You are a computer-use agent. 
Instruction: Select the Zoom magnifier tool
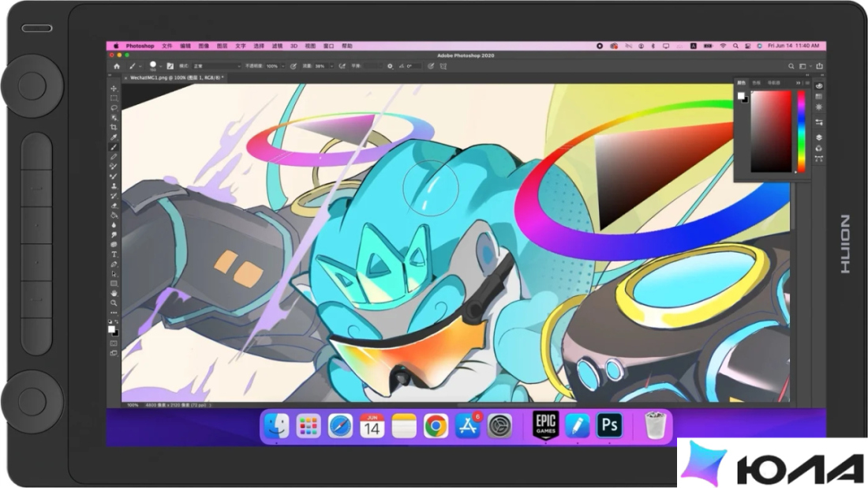pos(114,303)
